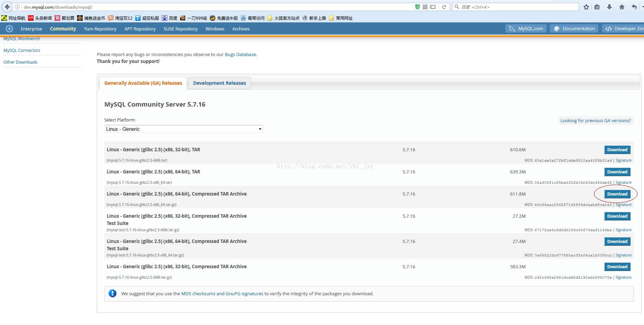This screenshot has height=325, width=644.
Task: Open 淘宝双12 bookmark
Action: pyautogui.click(x=120, y=18)
